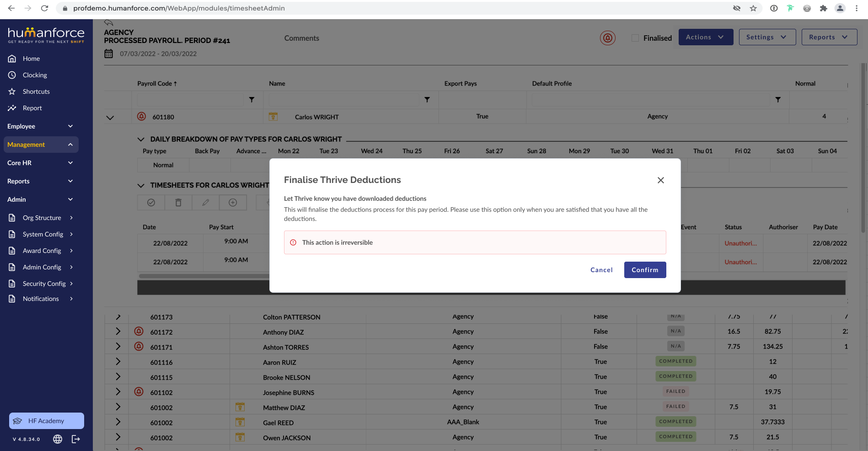Open Clocking clock icon
This screenshot has height=451, width=868.
pyautogui.click(x=12, y=75)
